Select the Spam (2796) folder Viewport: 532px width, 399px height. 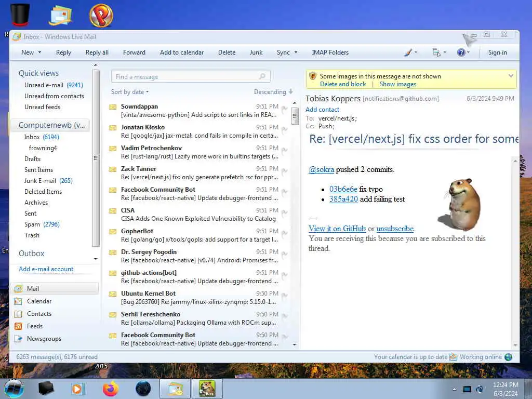[x=42, y=224]
